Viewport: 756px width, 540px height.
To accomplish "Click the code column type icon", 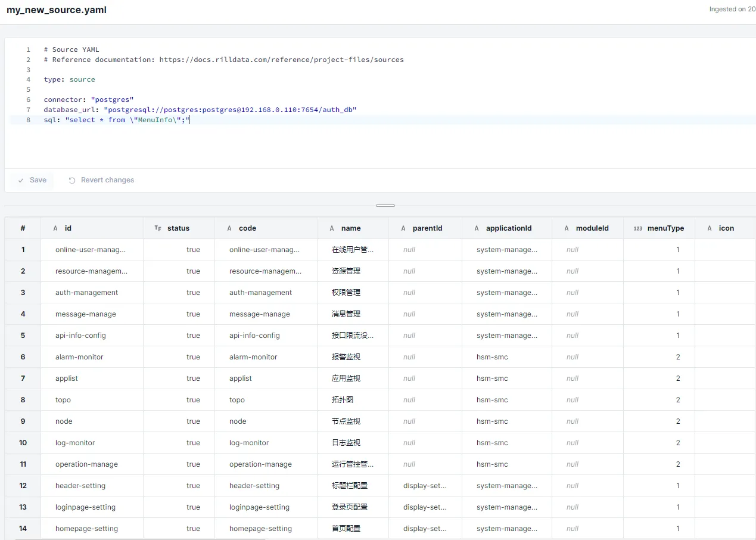I will tap(229, 228).
